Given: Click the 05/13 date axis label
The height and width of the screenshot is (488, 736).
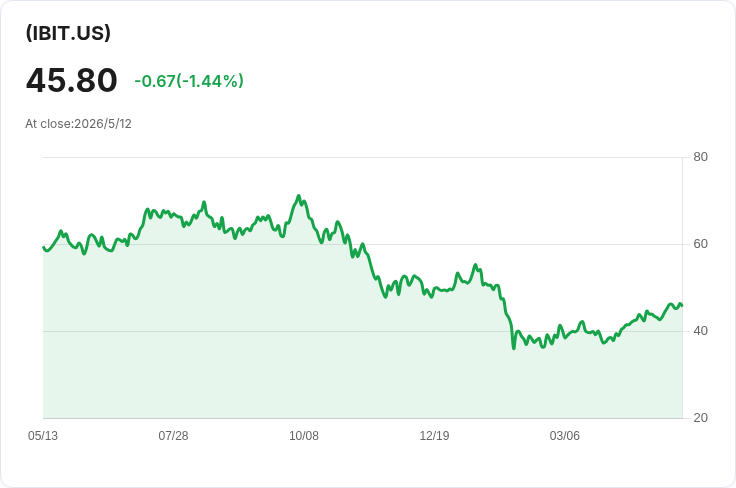Looking at the screenshot, I should coord(43,436).
